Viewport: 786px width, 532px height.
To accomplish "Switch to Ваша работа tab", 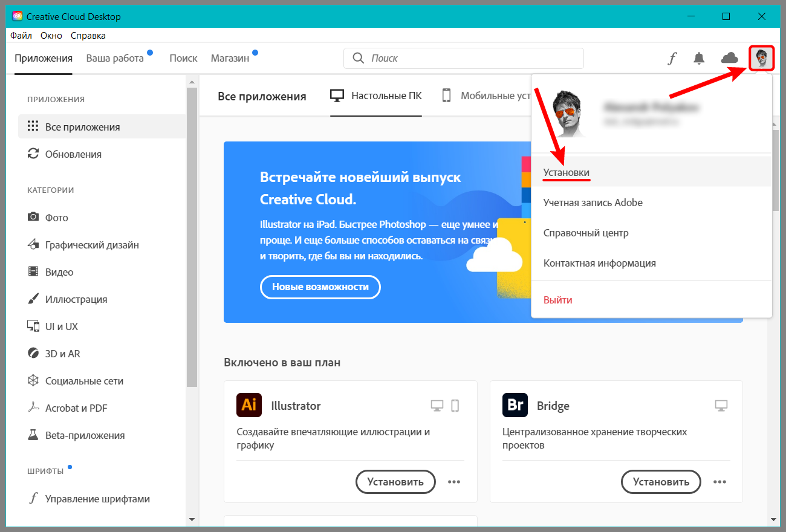I will (x=115, y=59).
